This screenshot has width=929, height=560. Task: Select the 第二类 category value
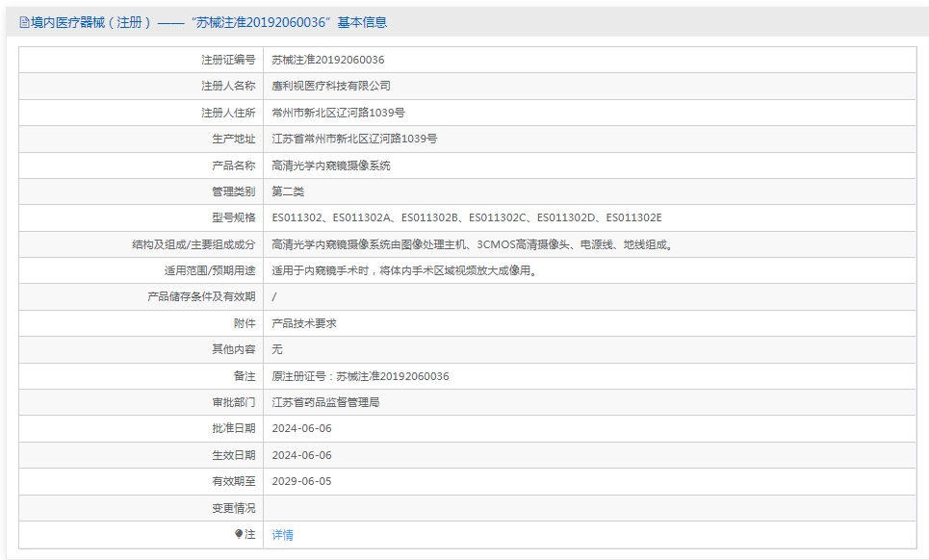[288, 191]
